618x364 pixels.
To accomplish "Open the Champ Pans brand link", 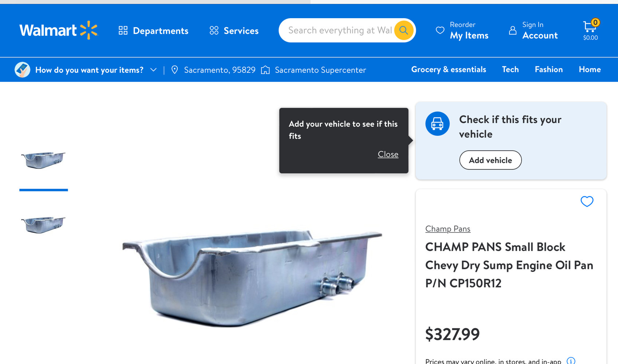I will pos(448,229).
